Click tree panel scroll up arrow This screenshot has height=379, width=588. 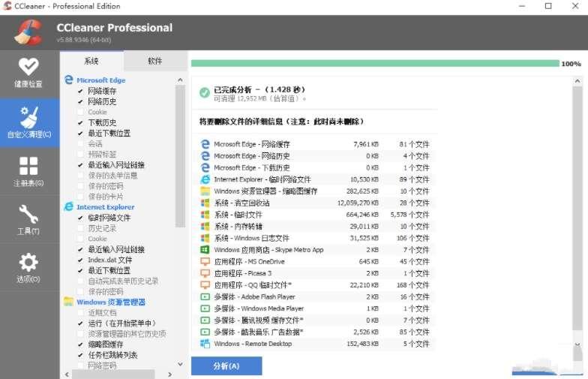coord(180,80)
